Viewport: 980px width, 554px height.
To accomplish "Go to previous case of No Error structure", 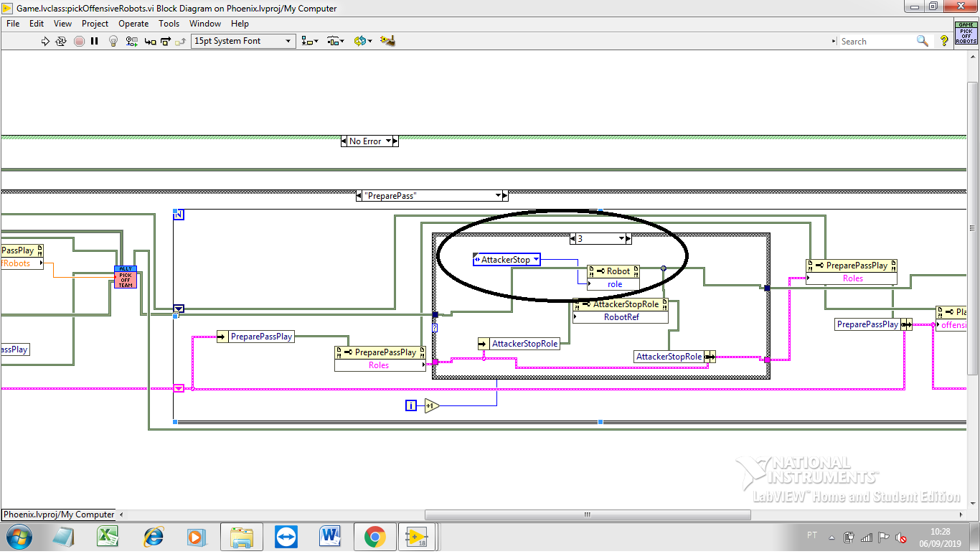I will (344, 141).
